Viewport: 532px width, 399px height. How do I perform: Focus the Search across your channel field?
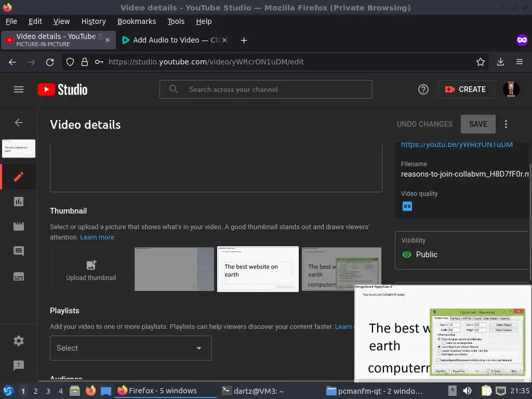[x=266, y=89]
